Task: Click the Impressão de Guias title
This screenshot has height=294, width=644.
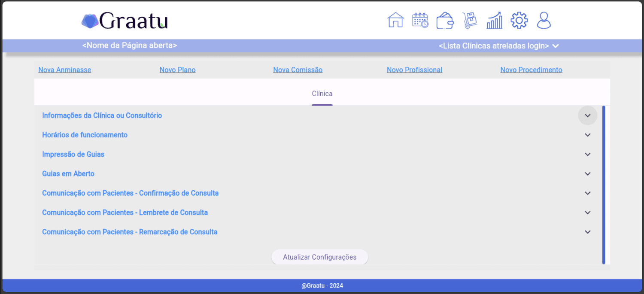Action: pos(73,154)
